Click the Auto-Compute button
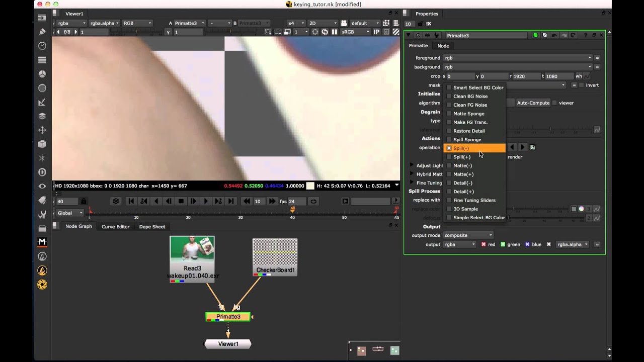The image size is (644, 362). point(533,103)
